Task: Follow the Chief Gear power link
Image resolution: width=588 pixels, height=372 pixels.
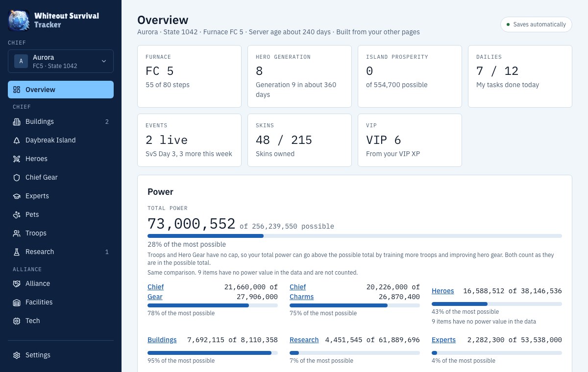Action: tap(156, 292)
